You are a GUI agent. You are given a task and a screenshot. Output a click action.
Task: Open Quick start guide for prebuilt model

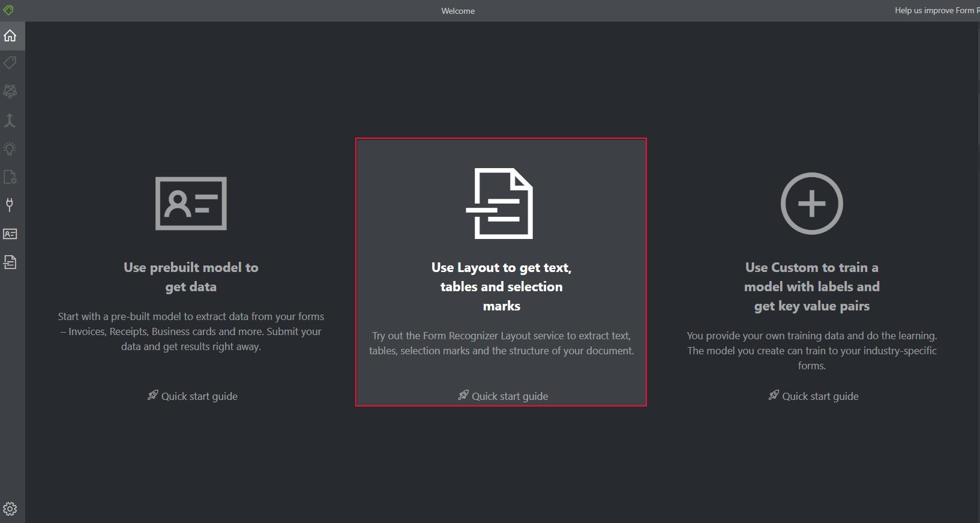(199, 396)
